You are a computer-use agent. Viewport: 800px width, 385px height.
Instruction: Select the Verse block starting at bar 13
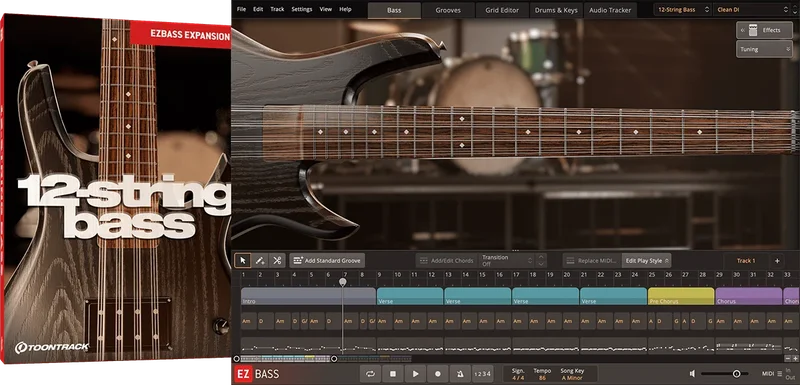pyautogui.click(x=478, y=296)
